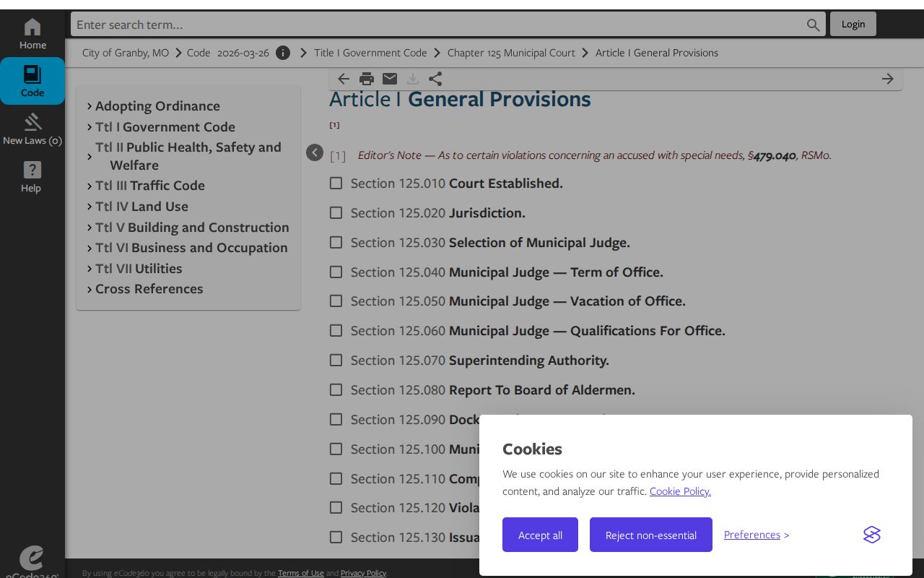
Task: Go to the next article arrow
Action: click(888, 79)
